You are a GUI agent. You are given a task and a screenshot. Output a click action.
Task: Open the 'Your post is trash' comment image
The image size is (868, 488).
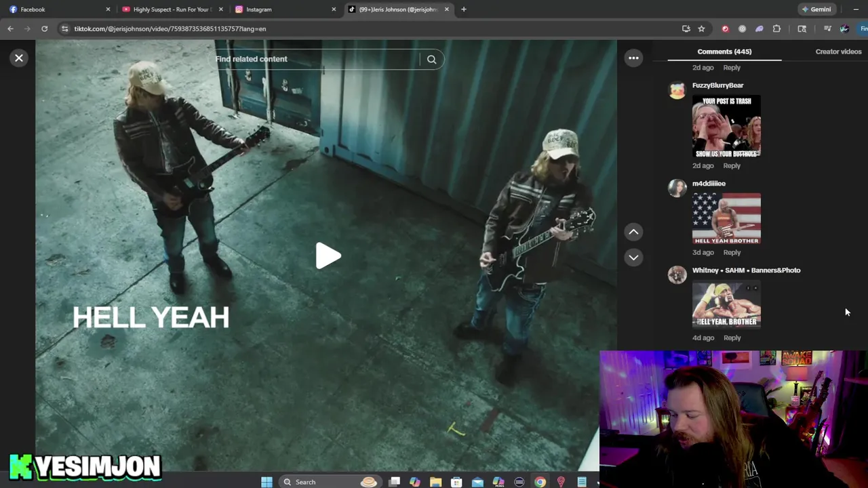point(726,127)
